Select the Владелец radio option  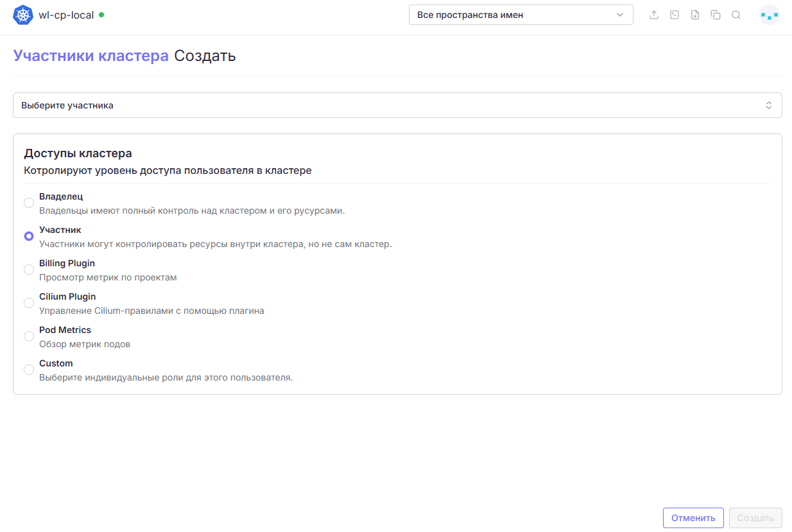pyautogui.click(x=29, y=203)
